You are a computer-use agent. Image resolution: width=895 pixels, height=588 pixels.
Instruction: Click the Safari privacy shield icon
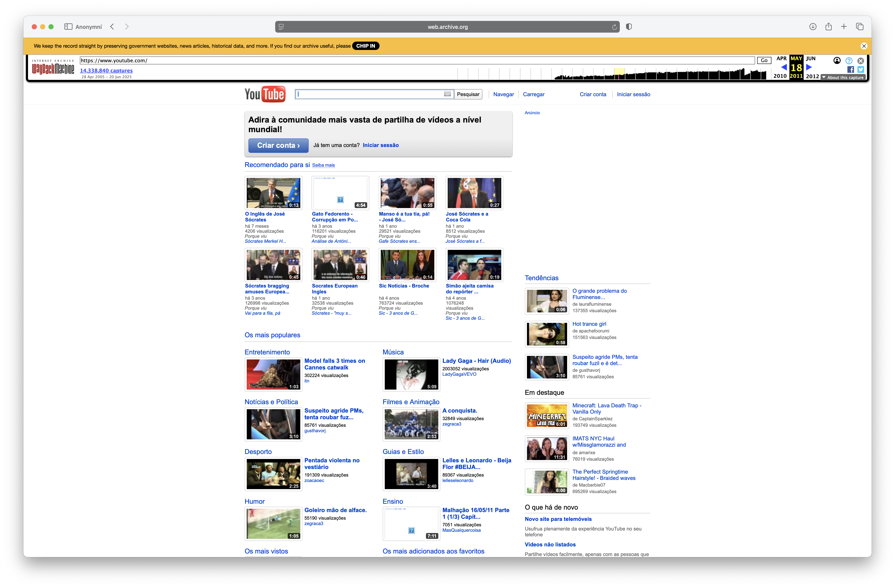tap(629, 27)
